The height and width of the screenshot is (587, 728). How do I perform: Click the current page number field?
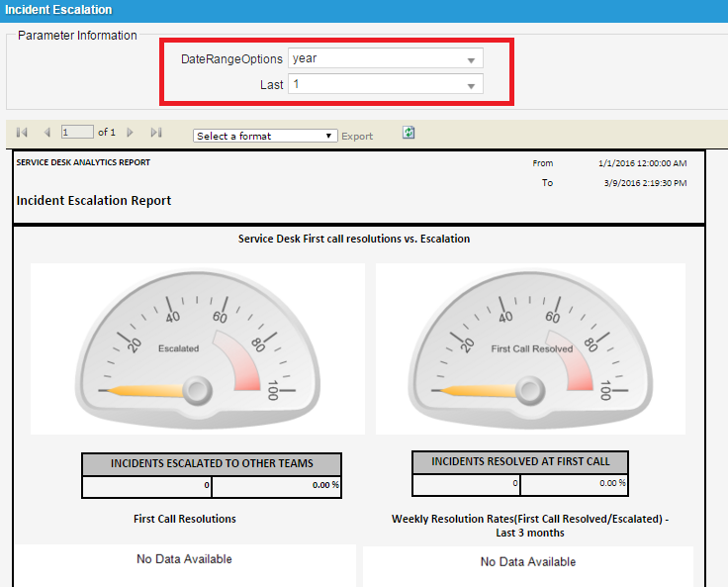(x=77, y=133)
